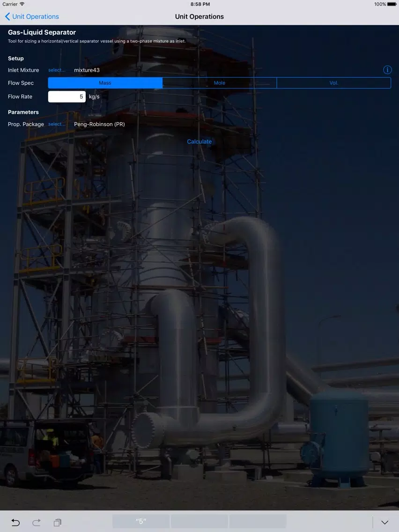Open the info icon beside Inlet Mixture
This screenshot has height=532, width=399.
[387, 70]
